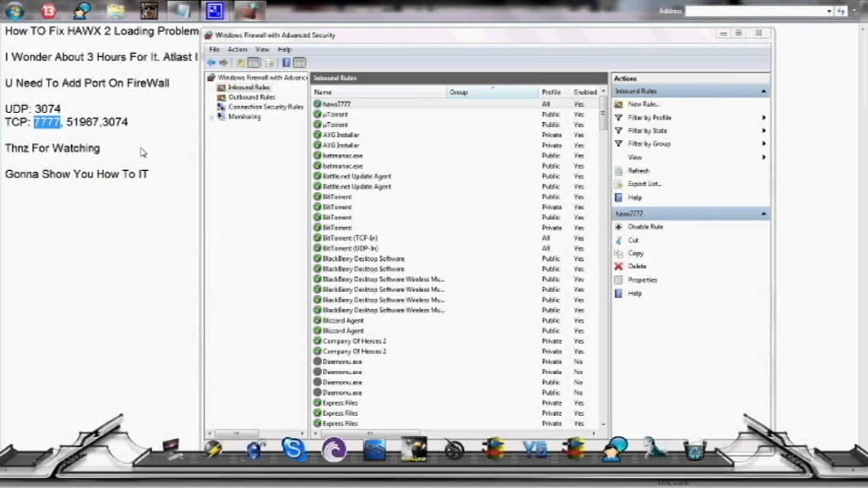Sort rules by the Enabled column header

point(585,92)
